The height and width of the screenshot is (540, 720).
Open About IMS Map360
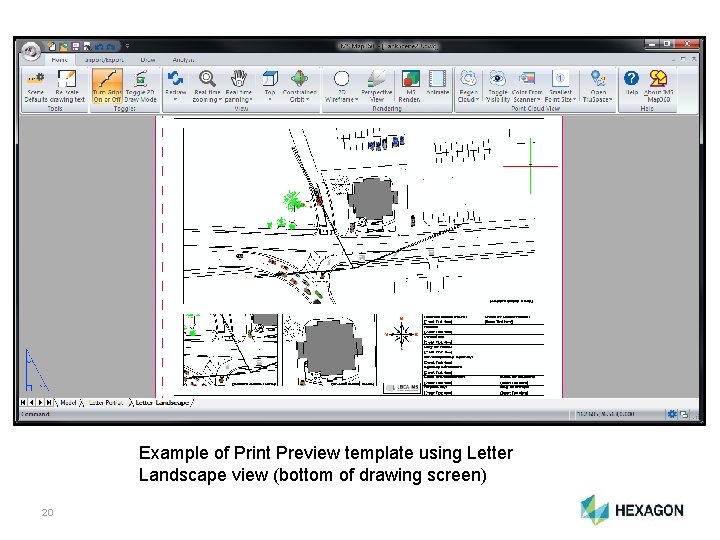[x=658, y=86]
